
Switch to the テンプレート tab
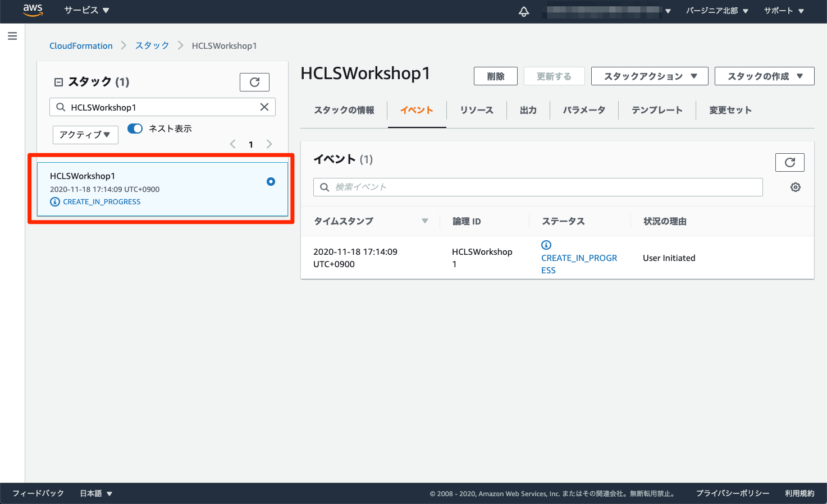657,110
